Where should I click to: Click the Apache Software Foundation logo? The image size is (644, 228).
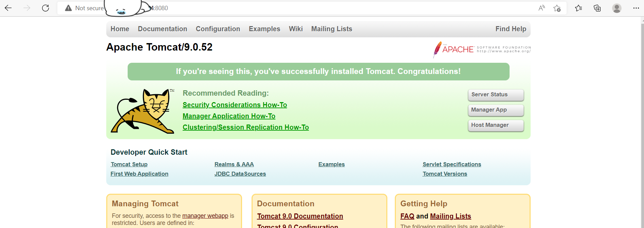[482, 50]
